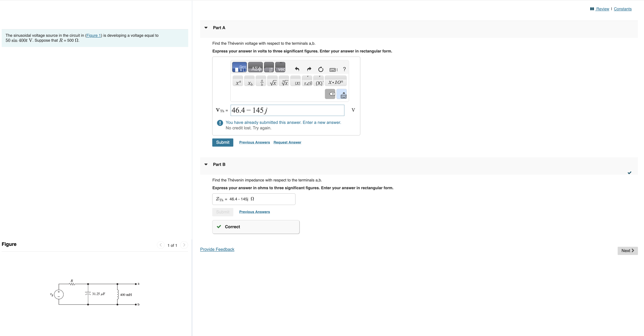The width and height of the screenshot is (644, 336).
Task: Collapse the Part B section
Action: [206, 164]
